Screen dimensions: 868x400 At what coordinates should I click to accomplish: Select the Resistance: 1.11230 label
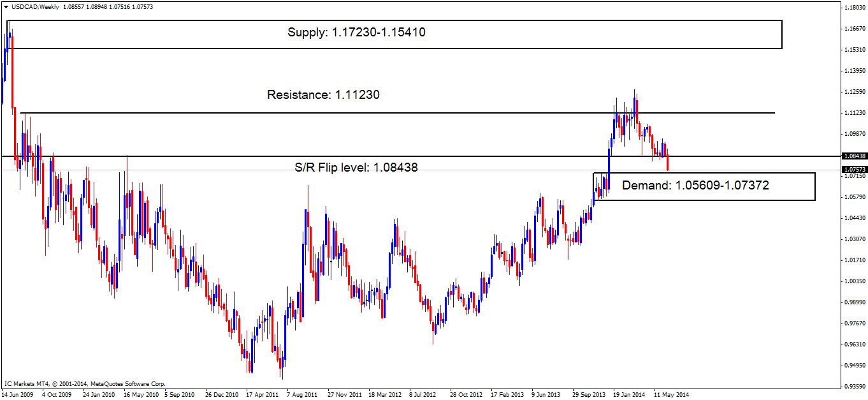click(x=323, y=95)
